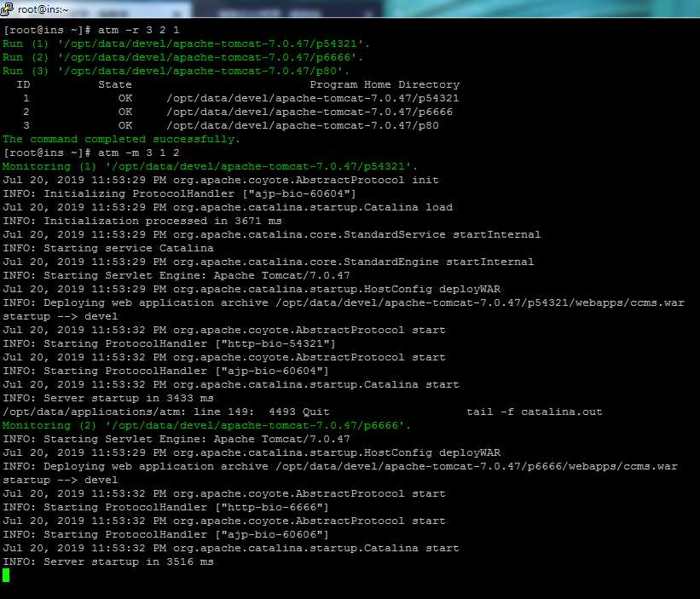Click the 'State' column header
The image size is (700, 599).
(115, 84)
